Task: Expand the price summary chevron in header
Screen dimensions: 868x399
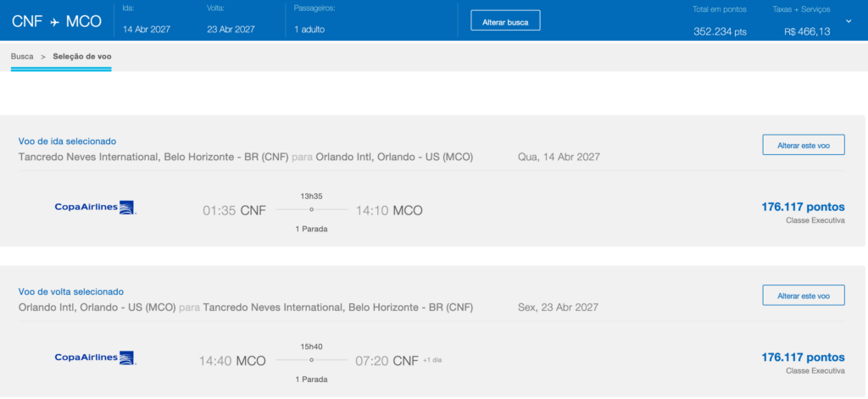Action: click(849, 21)
